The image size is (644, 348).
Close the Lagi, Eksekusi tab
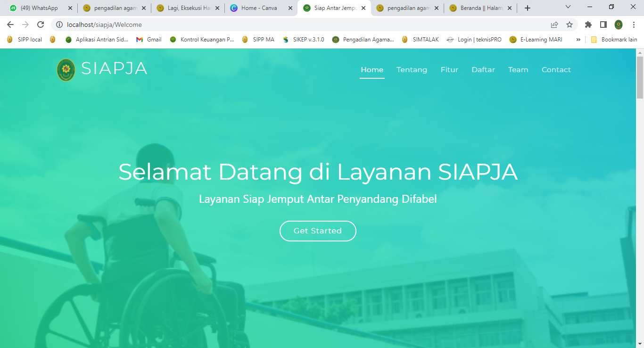[x=217, y=8]
